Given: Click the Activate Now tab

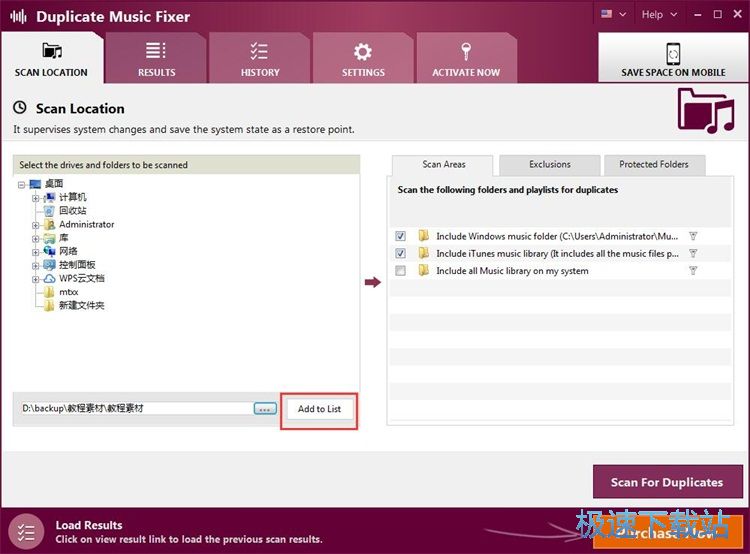Looking at the screenshot, I should [466, 58].
